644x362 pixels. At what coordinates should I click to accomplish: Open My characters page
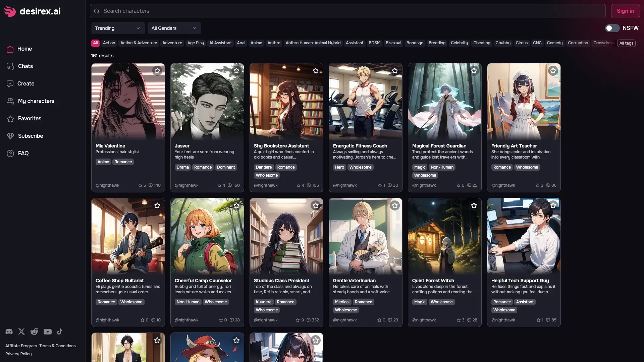click(x=36, y=101)
